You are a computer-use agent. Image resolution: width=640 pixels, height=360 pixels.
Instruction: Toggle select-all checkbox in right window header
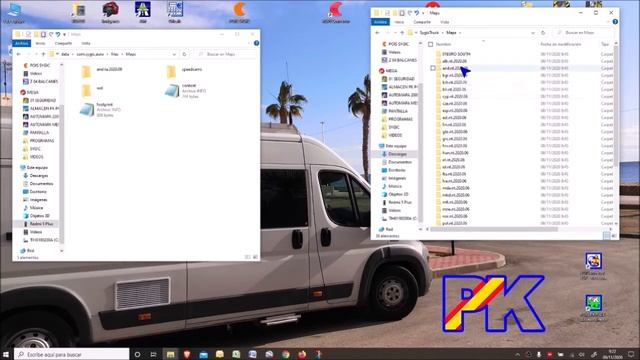[x=431, y=44]
